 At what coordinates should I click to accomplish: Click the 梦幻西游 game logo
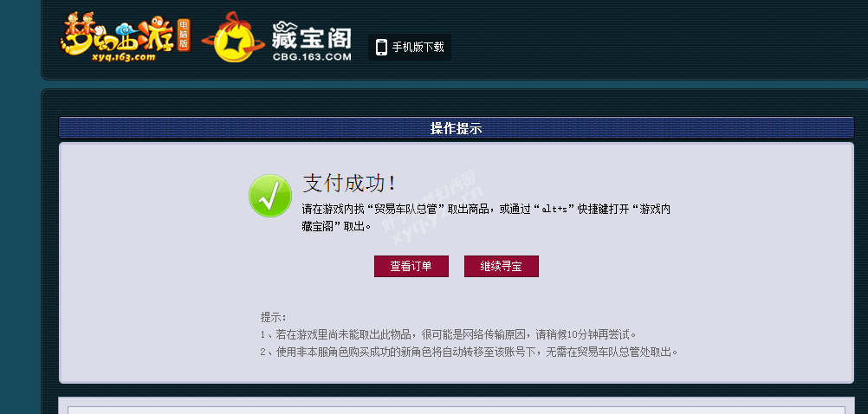[x=118, y=36]
